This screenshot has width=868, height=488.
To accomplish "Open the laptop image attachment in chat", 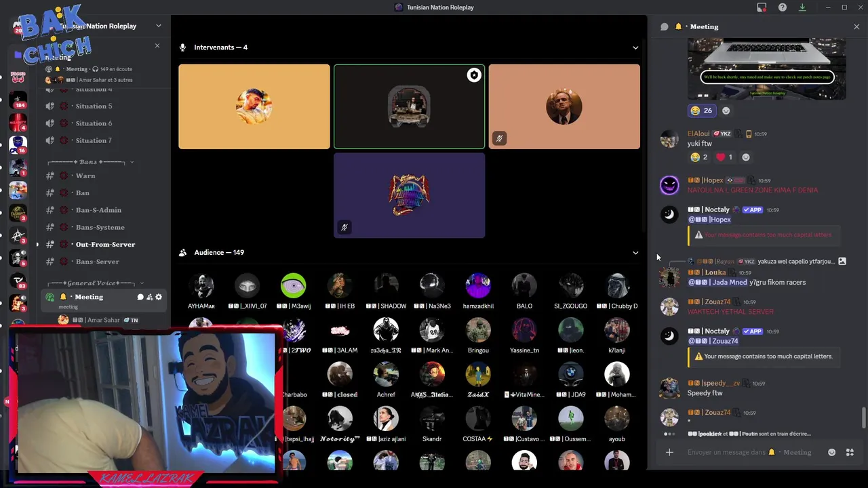I will (767, 68).
